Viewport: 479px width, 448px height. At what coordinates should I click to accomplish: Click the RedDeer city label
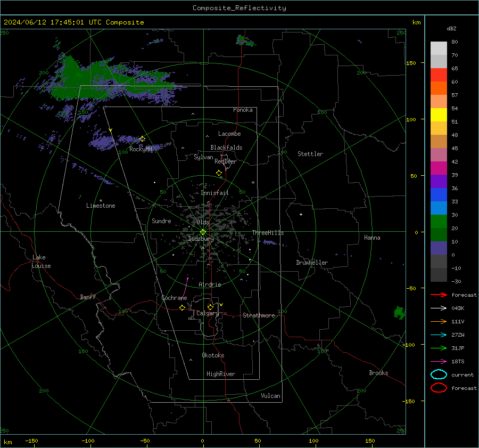[226, 161]
